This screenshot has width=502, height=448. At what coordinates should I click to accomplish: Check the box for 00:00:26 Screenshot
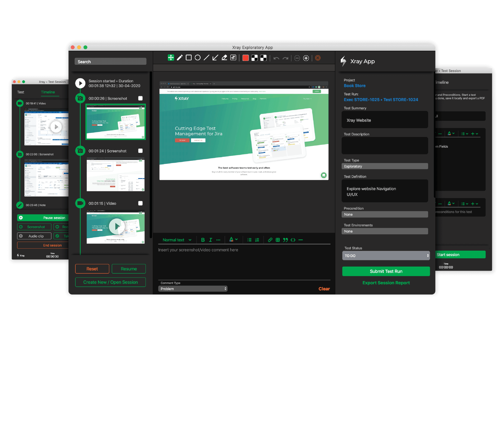click(140, 98)
